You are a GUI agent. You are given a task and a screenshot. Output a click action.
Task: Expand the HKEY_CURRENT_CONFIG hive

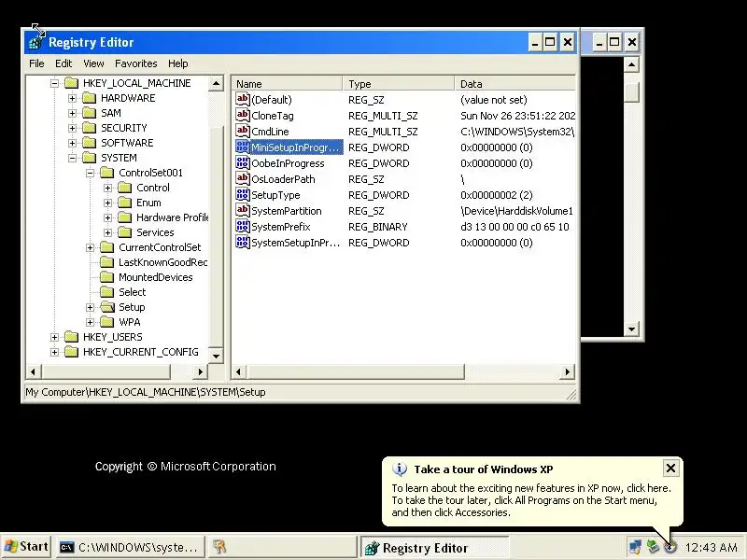click(x=54, y=353)
